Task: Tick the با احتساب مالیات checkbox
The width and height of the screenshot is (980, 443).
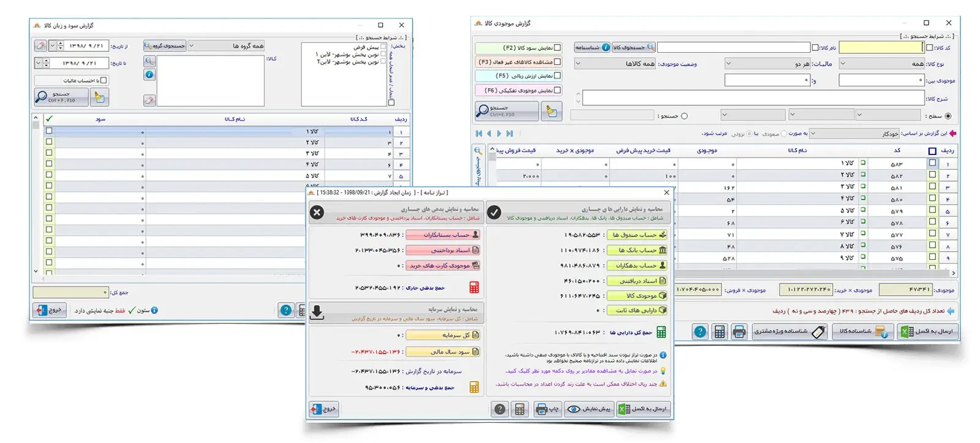Action: pos(104,80)
